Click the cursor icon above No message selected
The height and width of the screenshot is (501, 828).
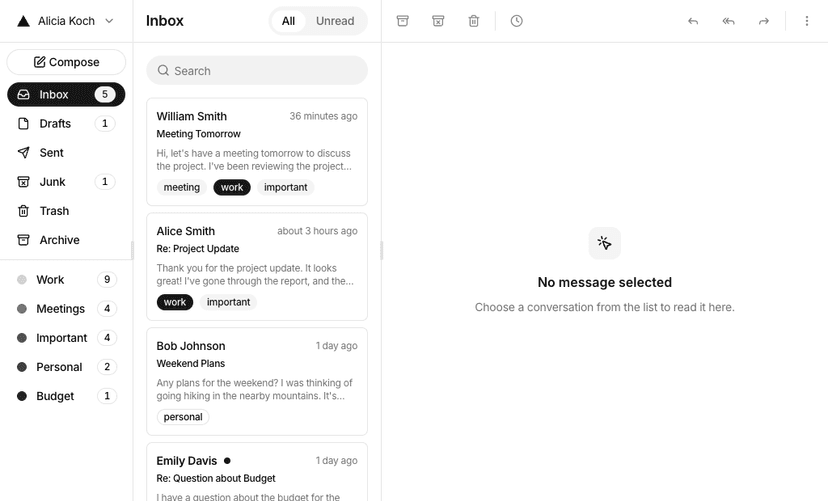[605, 243]
